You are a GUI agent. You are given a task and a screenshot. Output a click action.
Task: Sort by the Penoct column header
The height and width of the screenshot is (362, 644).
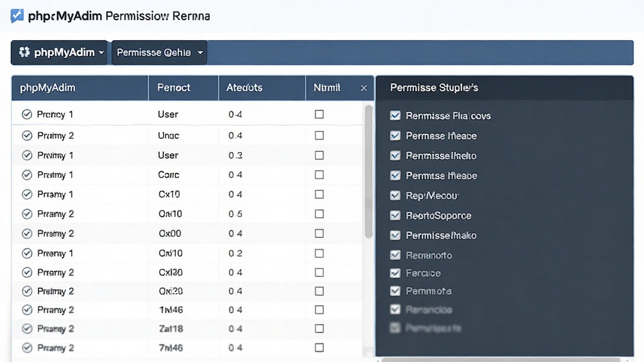[184, 88]
